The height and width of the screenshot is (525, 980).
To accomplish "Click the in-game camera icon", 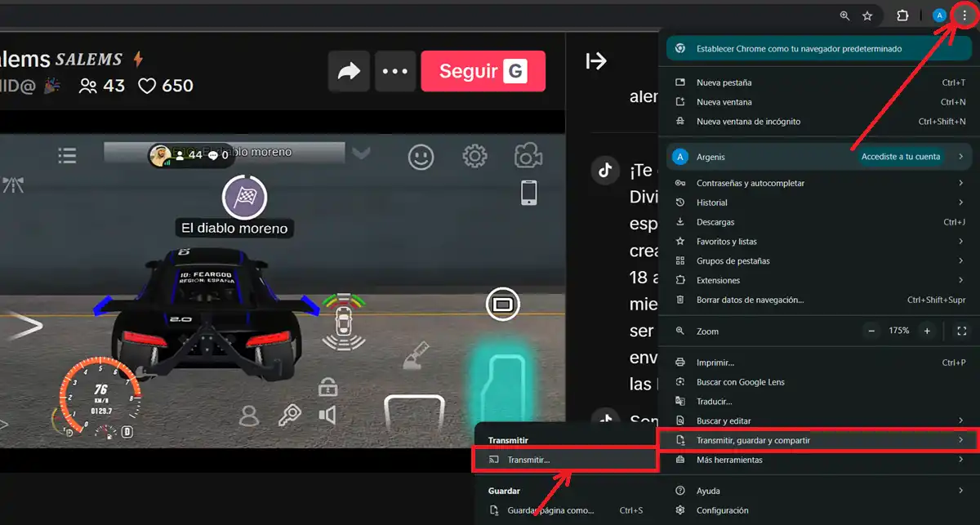I will pos(528,156).
